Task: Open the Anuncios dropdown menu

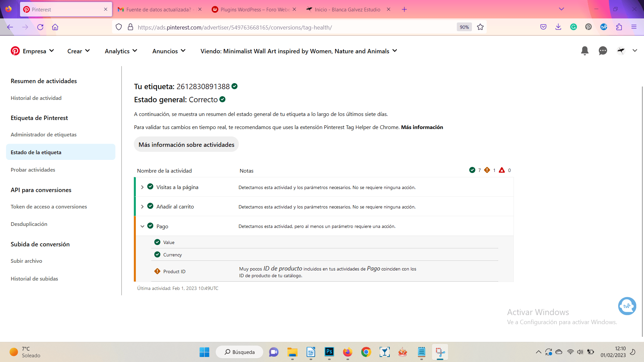Action: (169, 51)
